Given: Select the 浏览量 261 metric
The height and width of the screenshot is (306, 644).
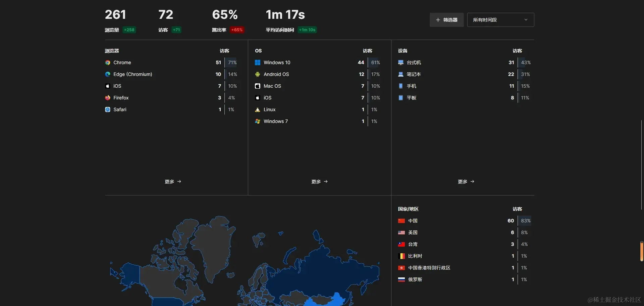Looking at the screenshot, I should [120, 21].
